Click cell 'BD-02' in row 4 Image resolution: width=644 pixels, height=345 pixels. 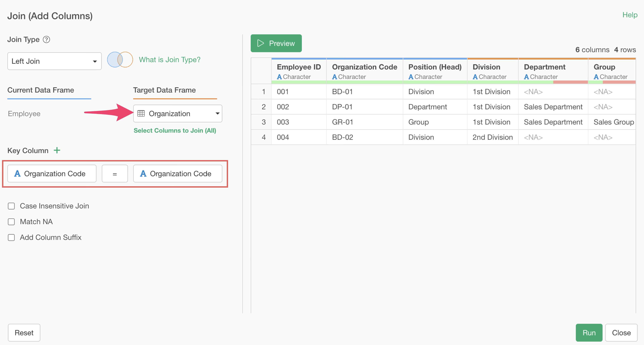[x=364, y=137]
